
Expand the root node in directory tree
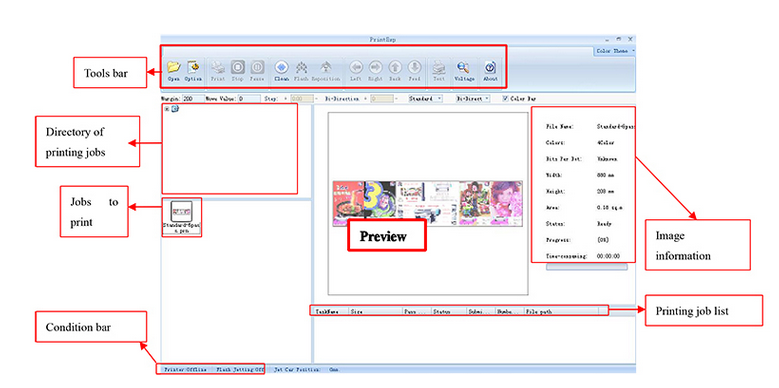pos(166,109)
